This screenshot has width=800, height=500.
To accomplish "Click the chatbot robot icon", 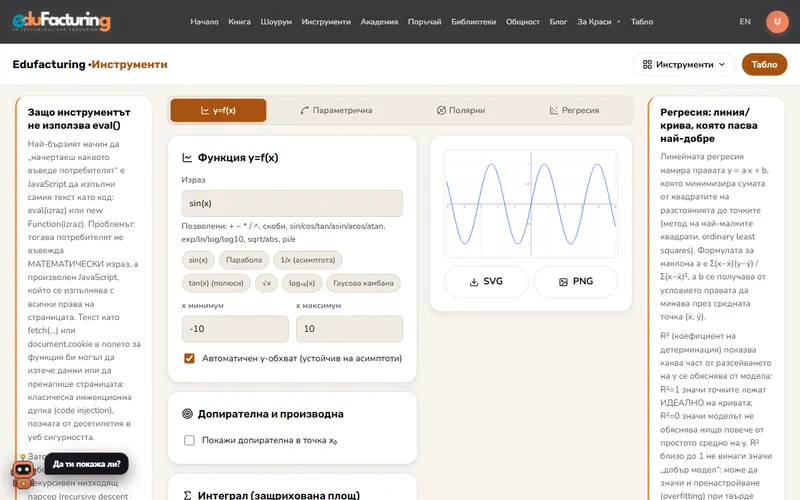I will click(23, 474).
